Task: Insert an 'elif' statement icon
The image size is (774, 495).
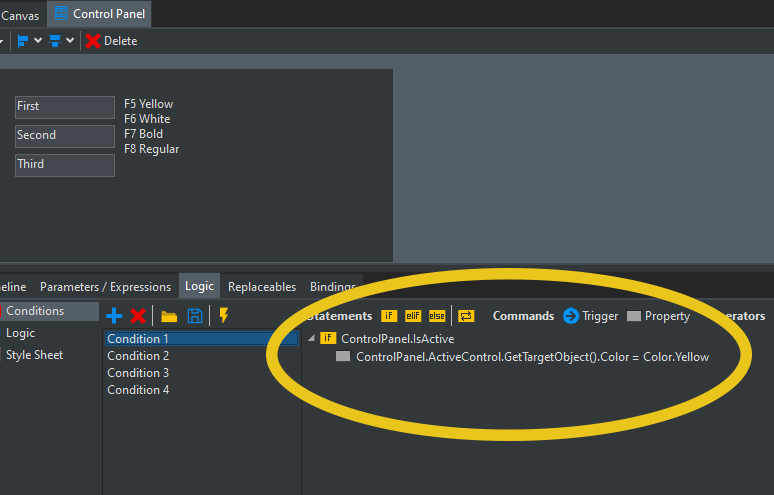Action: (x=413, y=316)
